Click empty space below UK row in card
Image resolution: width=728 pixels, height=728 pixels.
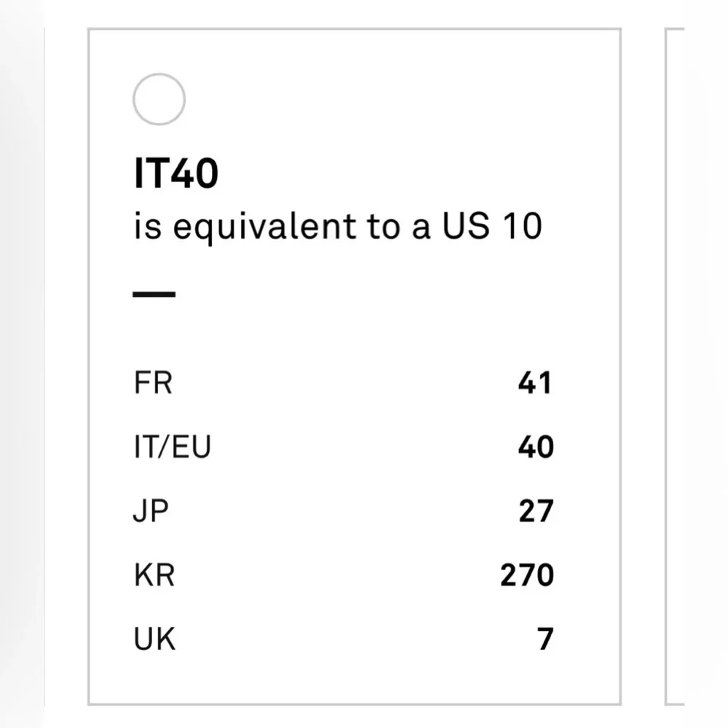pyautogui.click(x=355, y=678)
